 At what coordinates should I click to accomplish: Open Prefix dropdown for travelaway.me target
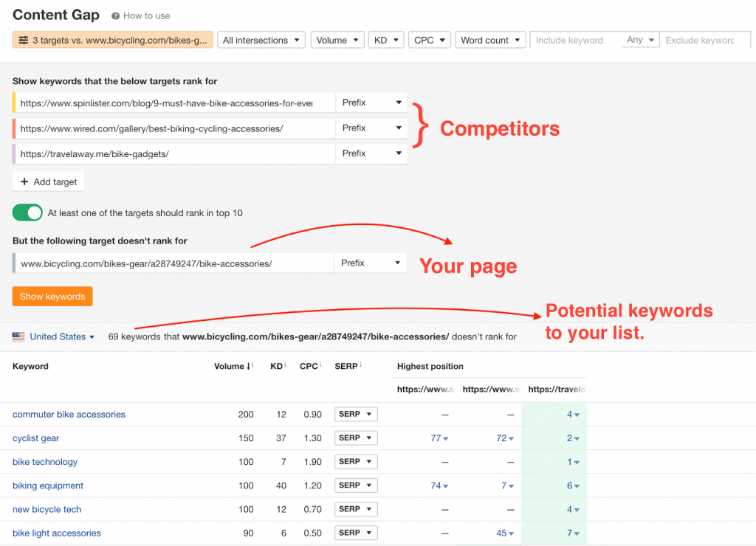click(x=372, y=153)
